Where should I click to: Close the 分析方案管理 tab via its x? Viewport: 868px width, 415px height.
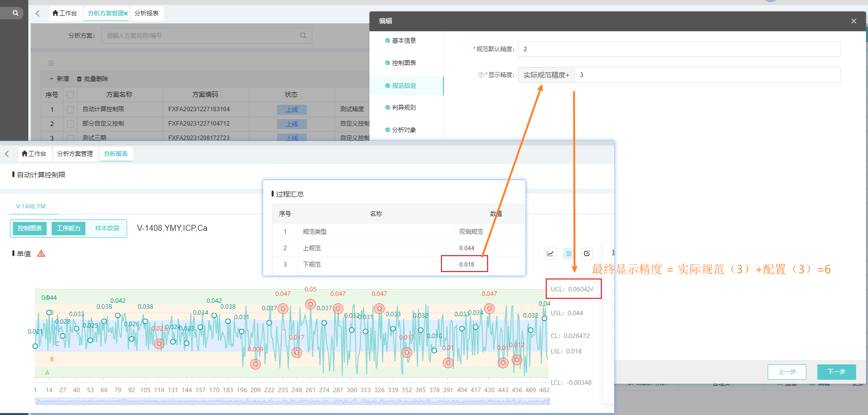pos(126,13)
